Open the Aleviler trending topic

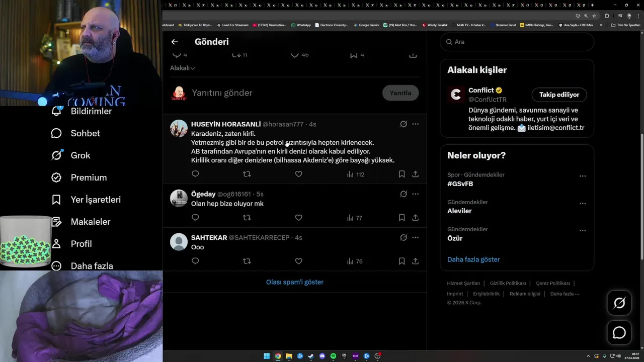459,211
